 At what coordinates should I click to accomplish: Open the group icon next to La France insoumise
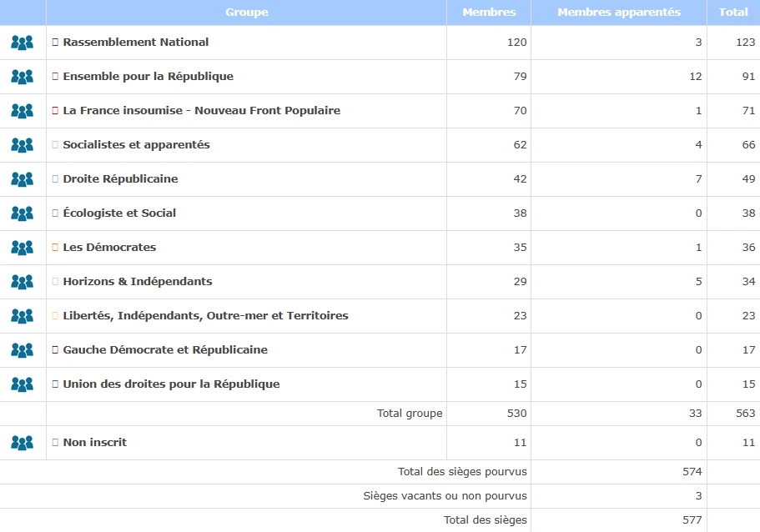coord(23,111)
